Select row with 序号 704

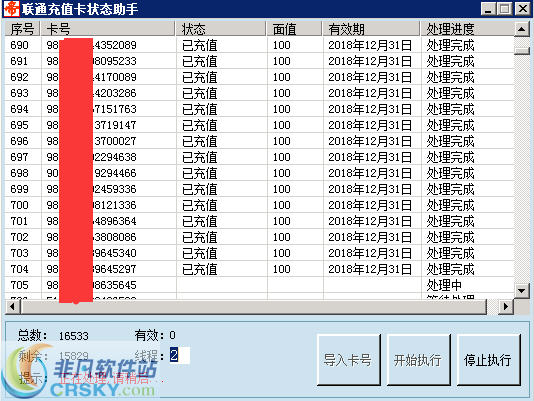pyautogui.click(x=259, y=269)
